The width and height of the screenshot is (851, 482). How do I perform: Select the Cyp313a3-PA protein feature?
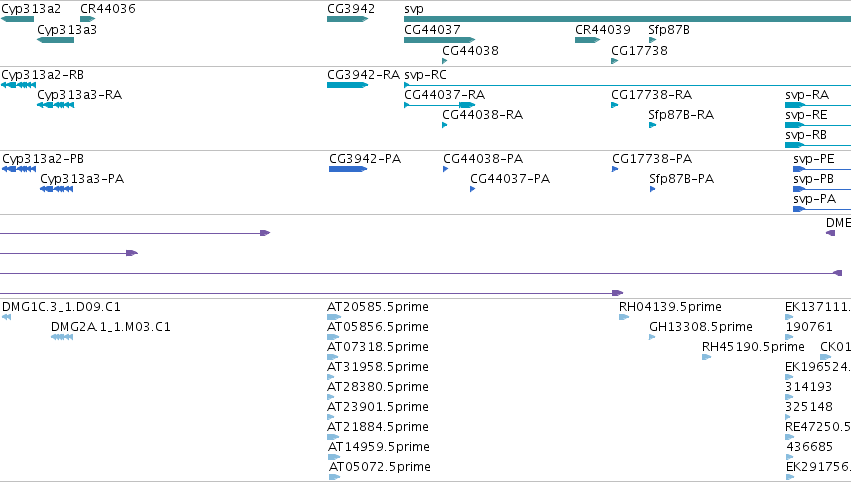tap(56, 189)
